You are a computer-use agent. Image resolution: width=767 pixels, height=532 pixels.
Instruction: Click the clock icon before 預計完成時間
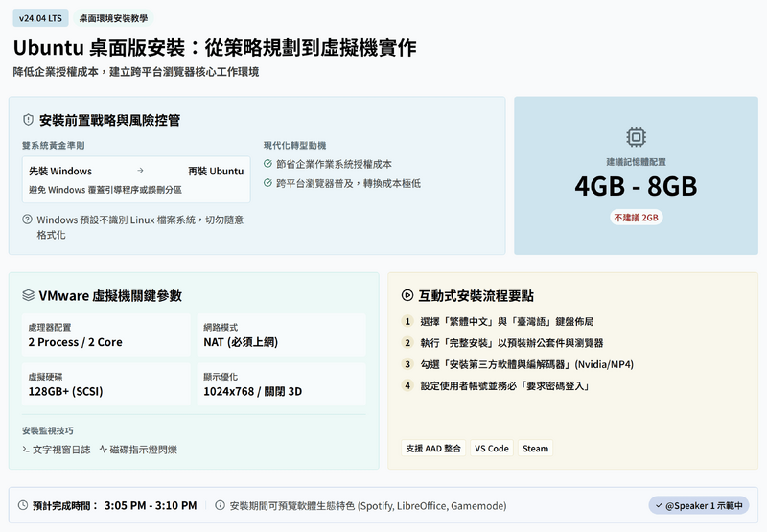click(x=23, y=505)
